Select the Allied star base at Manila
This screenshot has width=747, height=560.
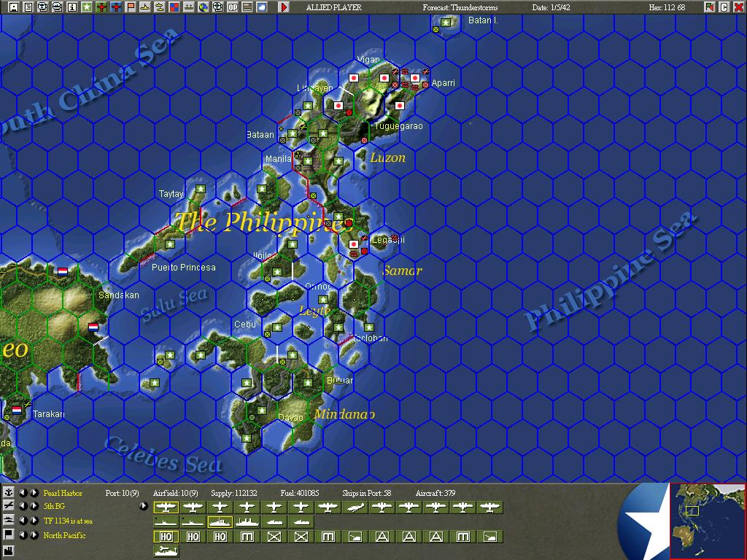click(x=307, y=161)
